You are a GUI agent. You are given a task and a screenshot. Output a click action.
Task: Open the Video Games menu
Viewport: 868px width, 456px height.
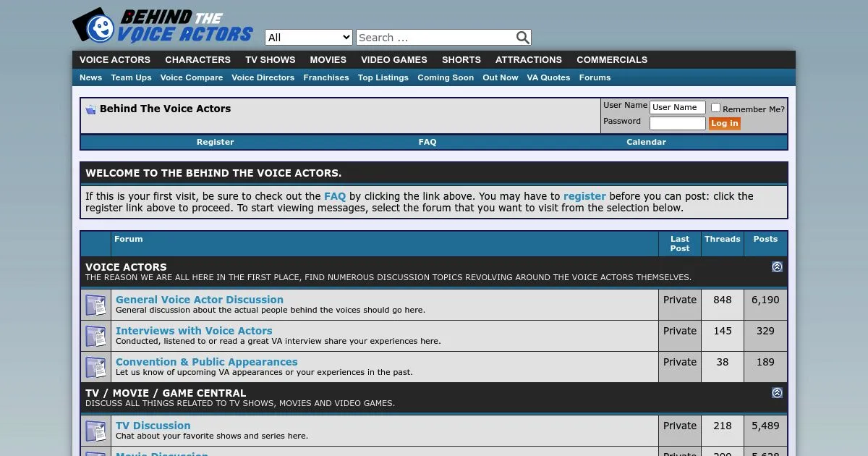click(x=394, y=60)
